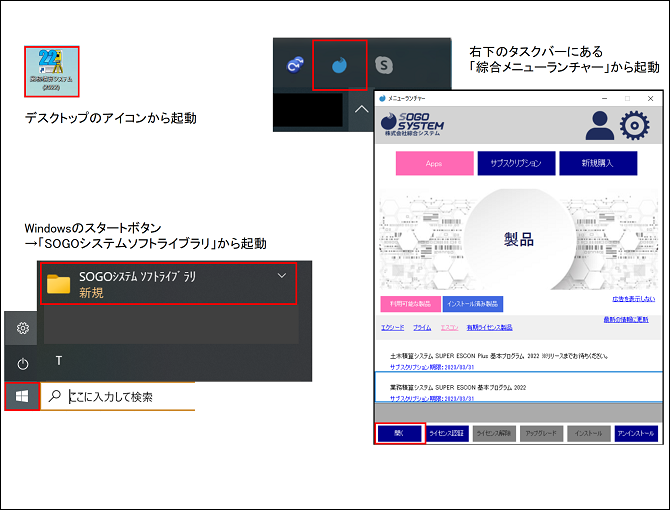Click the 最新の情報に更新 link
Image resolution: width=670 pixels, height=510 pixels.
[x=626, y=319]
